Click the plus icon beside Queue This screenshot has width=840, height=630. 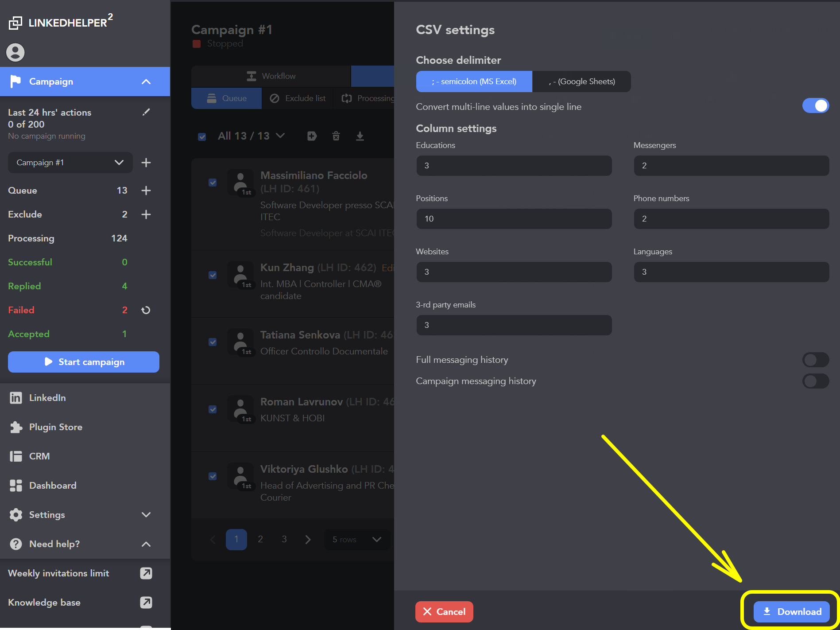[x=146, y=191]
